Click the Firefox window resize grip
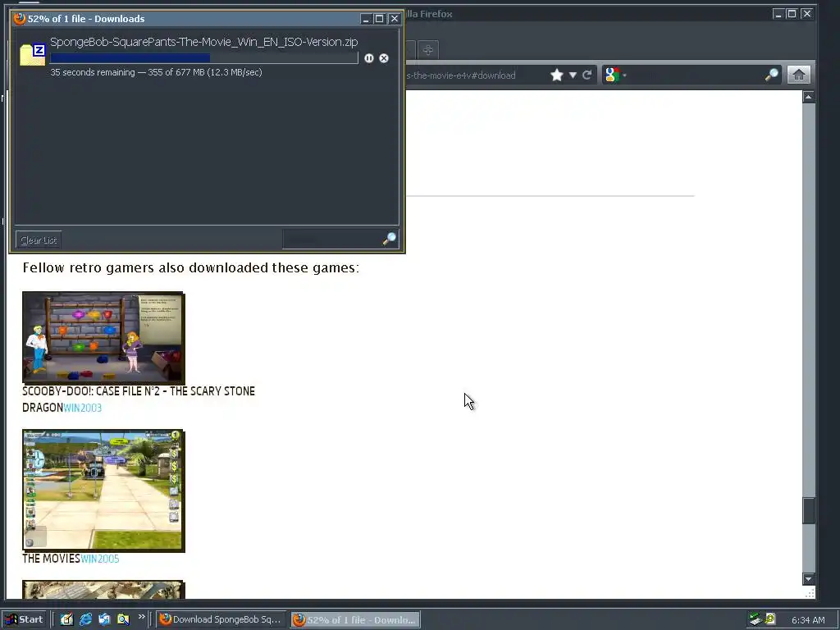840x630 pixels. [810, 592]
